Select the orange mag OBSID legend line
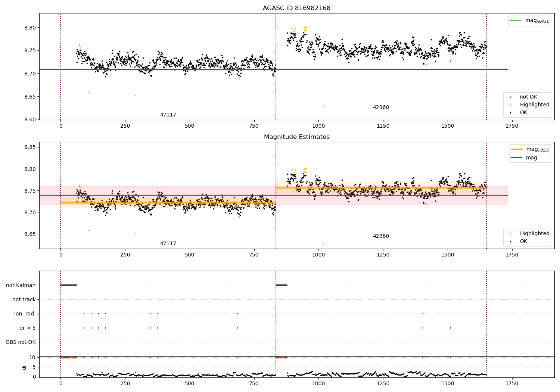The image size is (560, 392). [517, 149]
